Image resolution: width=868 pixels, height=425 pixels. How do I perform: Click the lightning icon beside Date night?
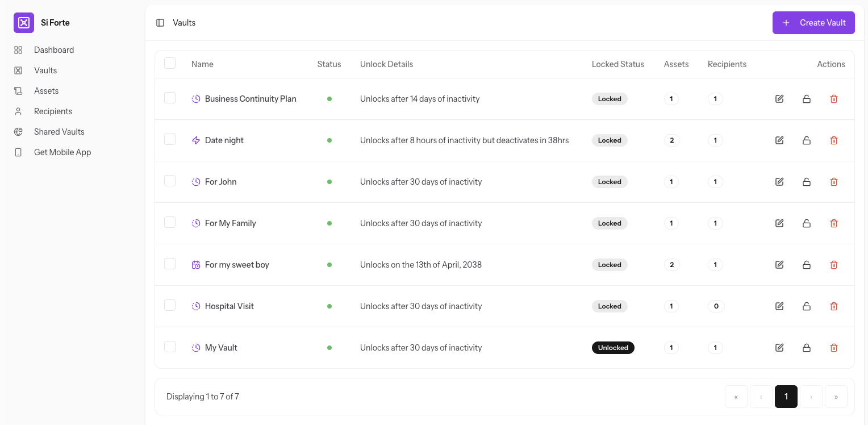click(196, 140)
